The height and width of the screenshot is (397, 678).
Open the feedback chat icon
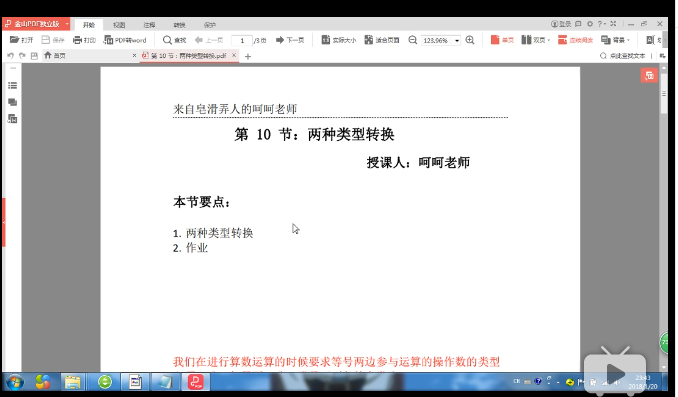click(578, 24)
